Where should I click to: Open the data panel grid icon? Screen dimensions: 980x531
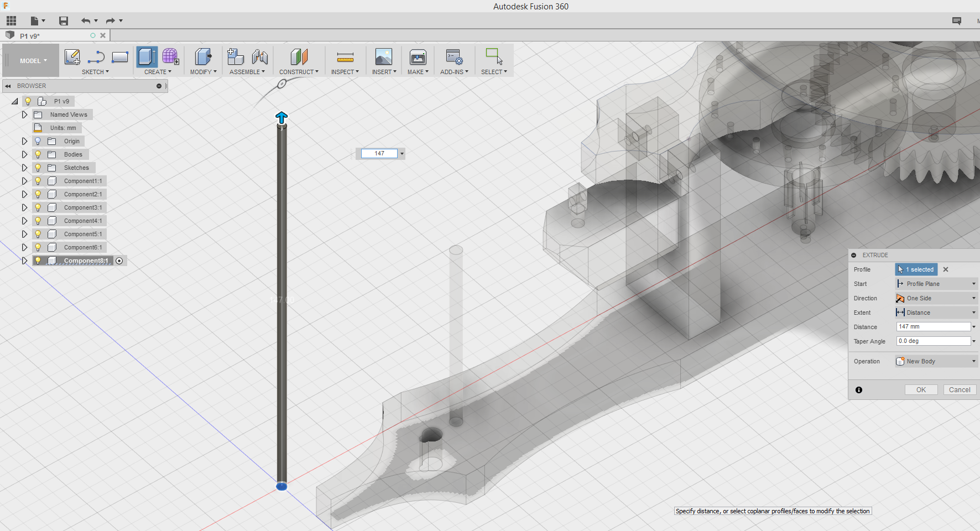(12, 21)
